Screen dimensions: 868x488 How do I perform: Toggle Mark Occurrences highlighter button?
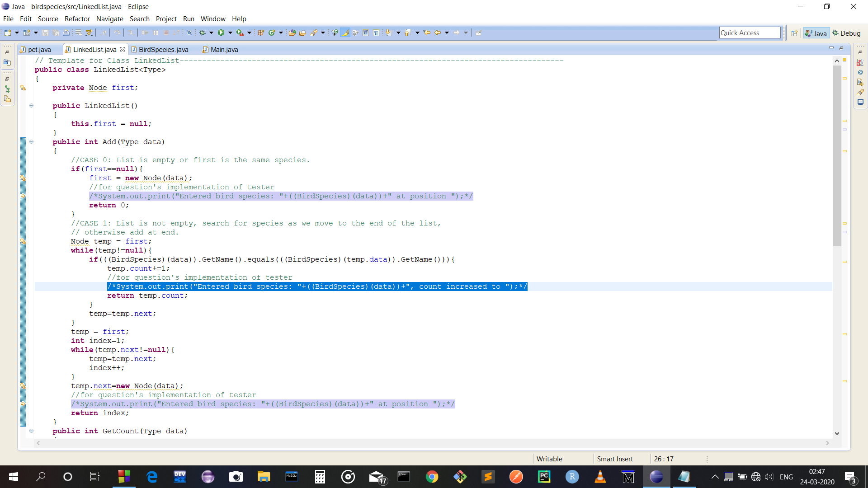345,33
